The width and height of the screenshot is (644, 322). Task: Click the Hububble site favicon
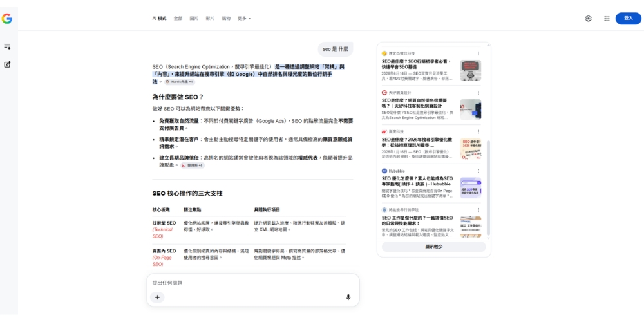coord(384,171)
